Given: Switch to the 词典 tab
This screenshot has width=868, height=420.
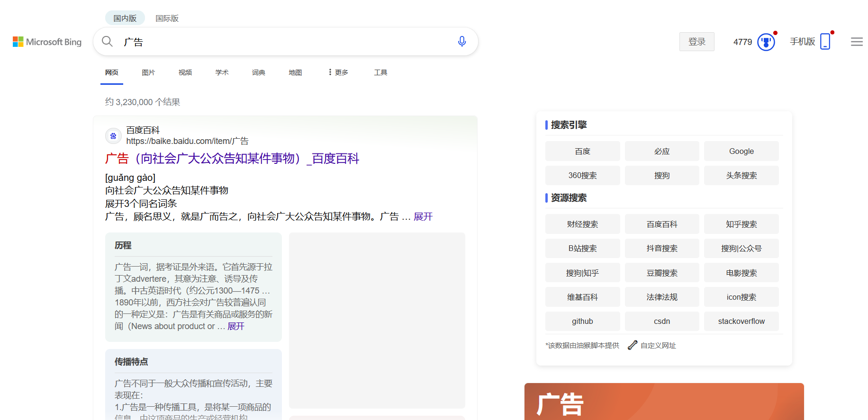Looking at the screenshot, I should pos(259,72).
